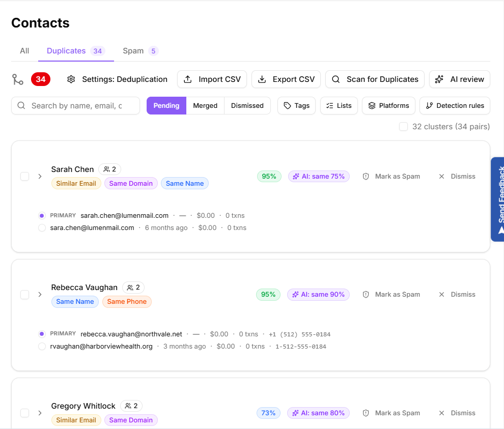The image size is (504, 429).
Task: Click the people count badge next to Rebecca Vaughan
Action: pos(133,288)
